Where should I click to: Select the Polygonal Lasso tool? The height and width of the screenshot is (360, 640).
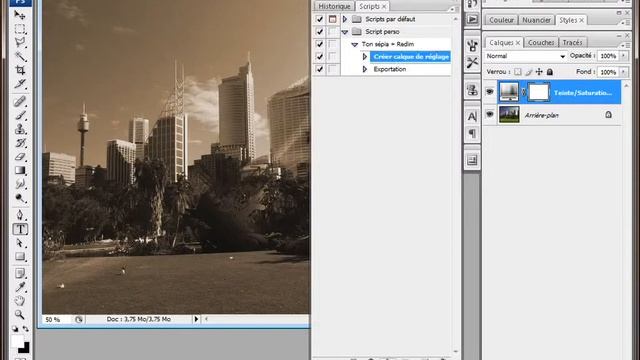[20, 43]
